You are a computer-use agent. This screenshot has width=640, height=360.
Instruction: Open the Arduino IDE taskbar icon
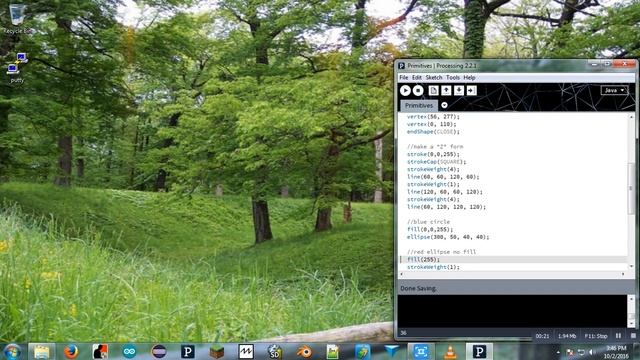(129, 351)
